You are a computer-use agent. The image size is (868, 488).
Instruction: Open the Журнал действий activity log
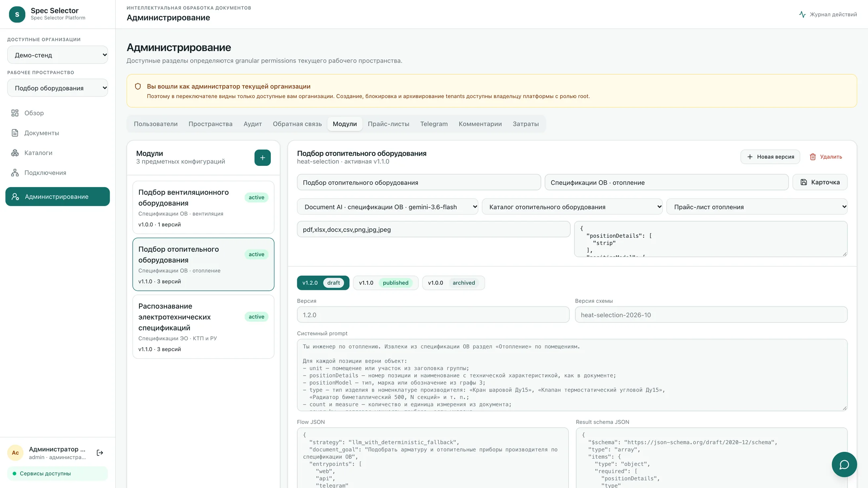(828, 14)
